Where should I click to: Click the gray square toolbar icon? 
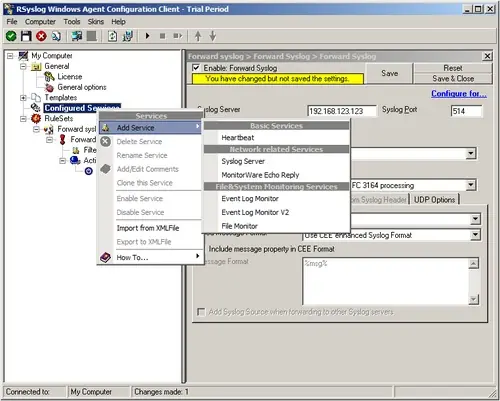(x=91, y=36)
